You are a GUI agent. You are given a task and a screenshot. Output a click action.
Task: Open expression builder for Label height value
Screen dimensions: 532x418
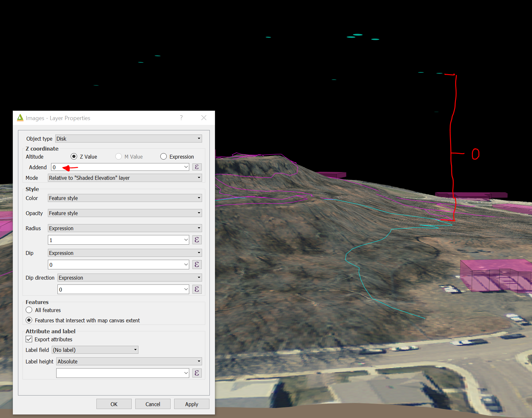[197, 373]
